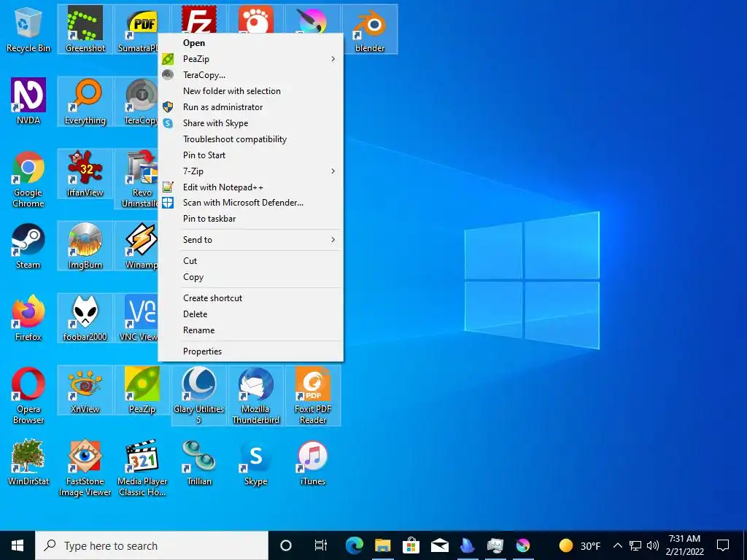Select the Recycle Bin desktop icon
This screenshot has width=747, height=560.
(x=28, y=29)
